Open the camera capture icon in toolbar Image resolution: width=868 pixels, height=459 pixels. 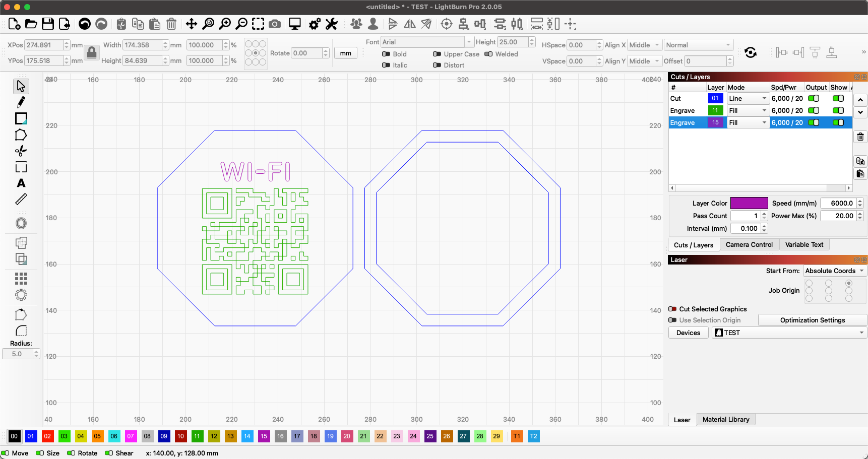tap(275, 24)
